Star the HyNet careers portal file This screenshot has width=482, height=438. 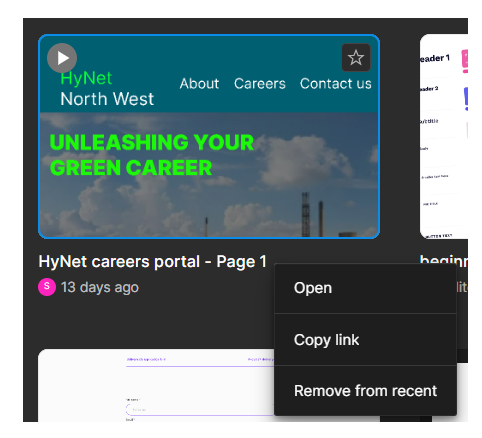tap(356, 58)
